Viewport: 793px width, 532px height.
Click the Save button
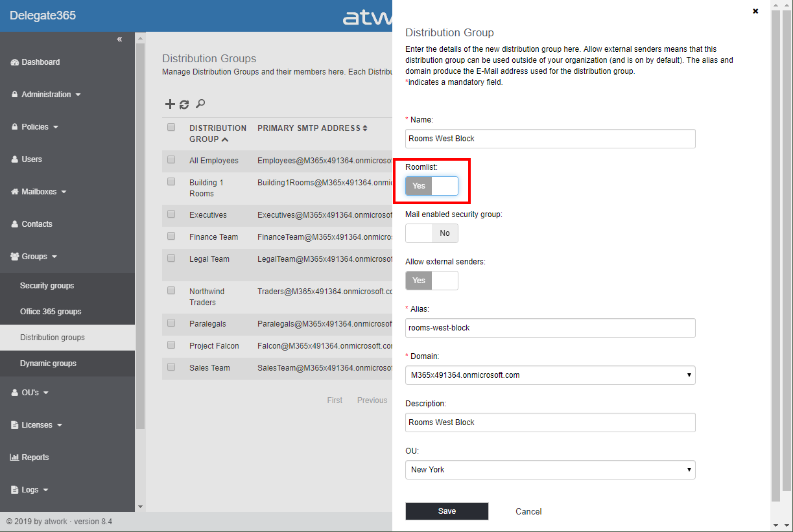click(447, 511)
